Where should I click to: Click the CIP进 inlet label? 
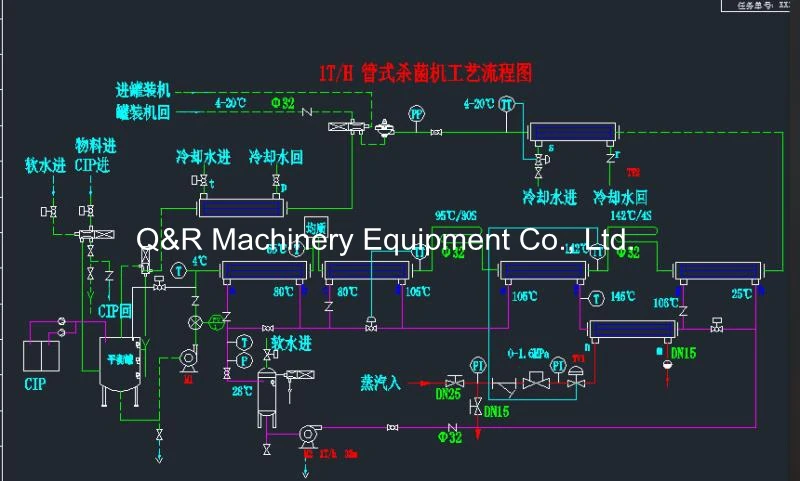(92, 165)
